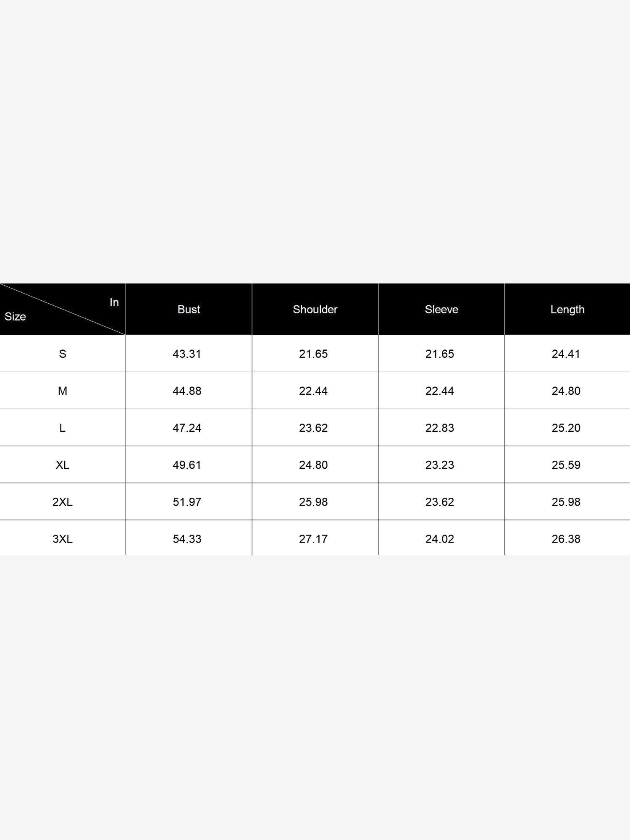Select shoulder value 23.62 in L row
This screenshot has height=840, width=630.
click(313, 428)
